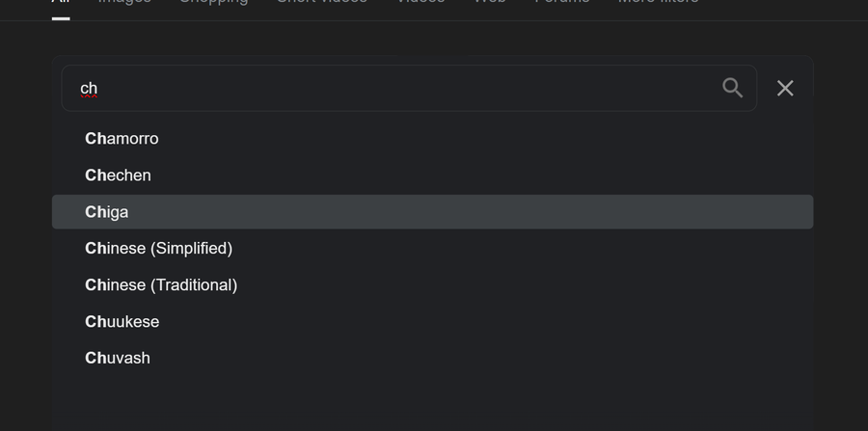Select Chamorro from the language list
868x431 pixels.
[x=432, y=138]
